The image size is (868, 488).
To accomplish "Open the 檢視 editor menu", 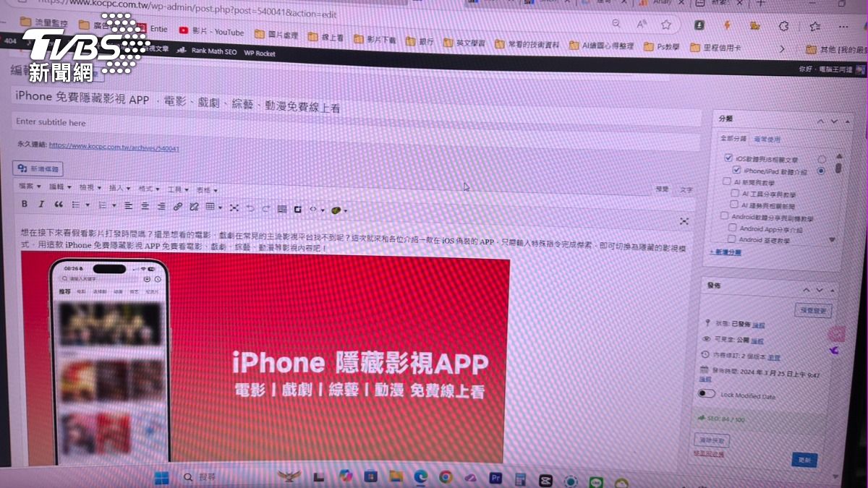I will click(90, 187).
